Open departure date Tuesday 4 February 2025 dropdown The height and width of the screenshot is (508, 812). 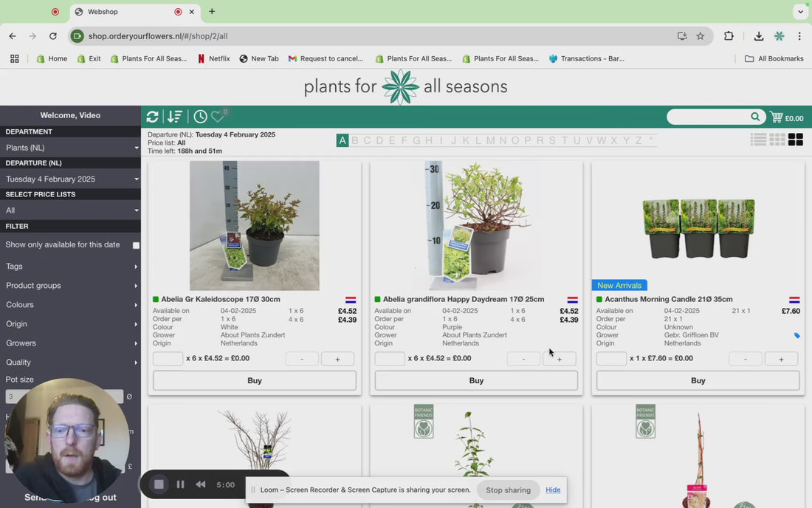[70, 179]
